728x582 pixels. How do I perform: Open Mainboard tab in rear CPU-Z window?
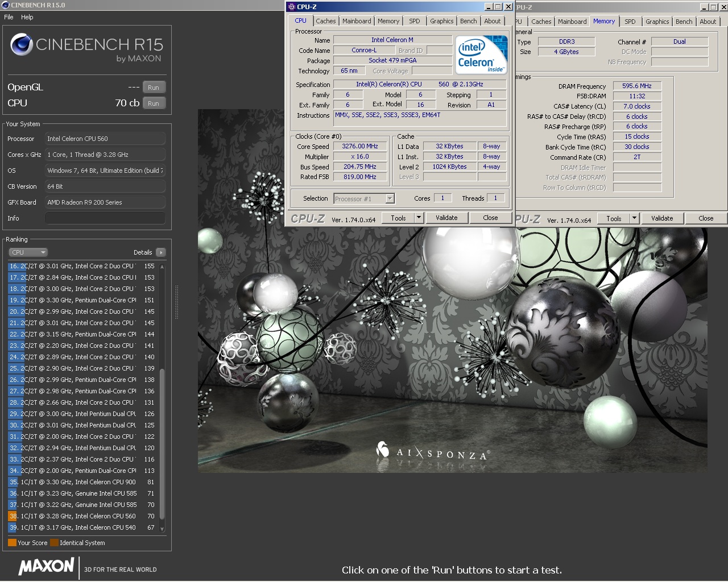(x=572, y=22)
